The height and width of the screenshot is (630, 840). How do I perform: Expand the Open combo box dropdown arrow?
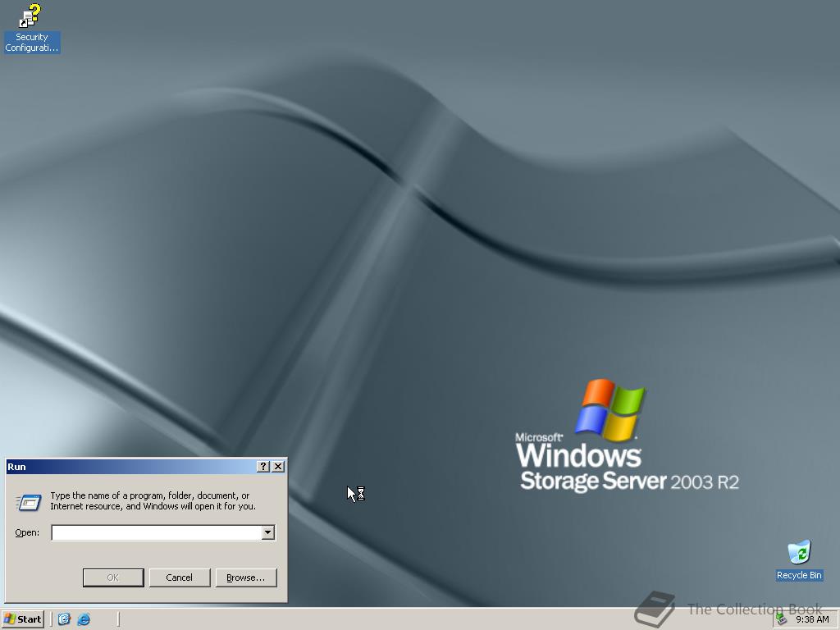tap(268, 532)
